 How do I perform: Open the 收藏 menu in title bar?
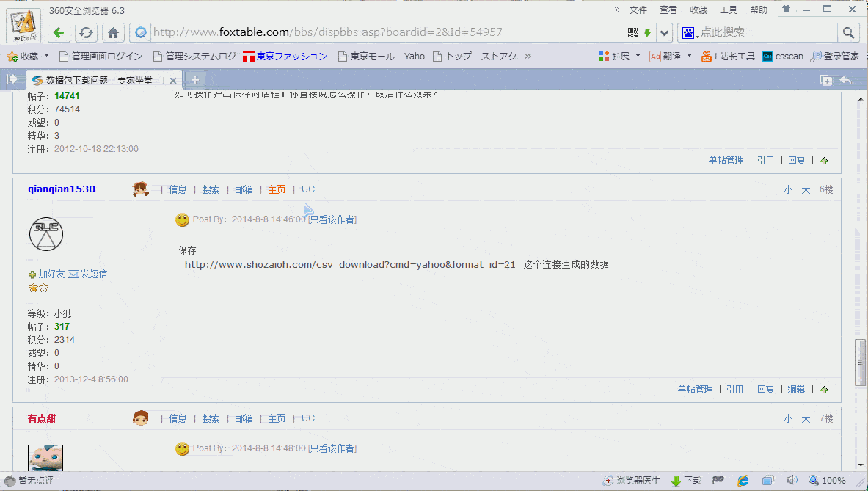tap(698, 10)
